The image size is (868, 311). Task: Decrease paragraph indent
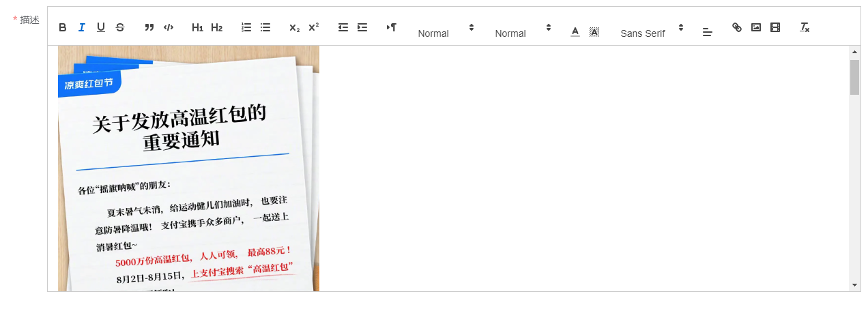(x=343, y=27)
